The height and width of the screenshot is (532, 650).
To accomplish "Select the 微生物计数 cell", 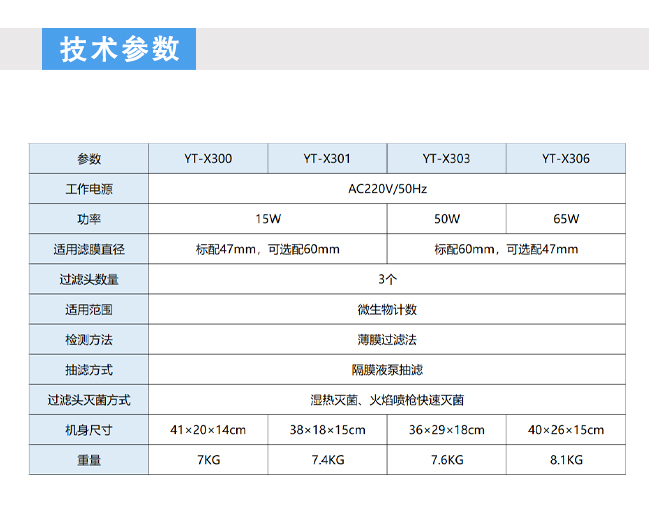I will (387, 309).
